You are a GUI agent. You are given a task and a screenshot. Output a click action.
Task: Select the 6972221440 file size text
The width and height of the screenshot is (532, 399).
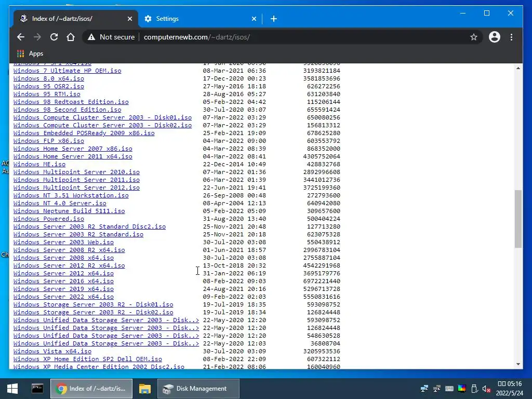322,281
